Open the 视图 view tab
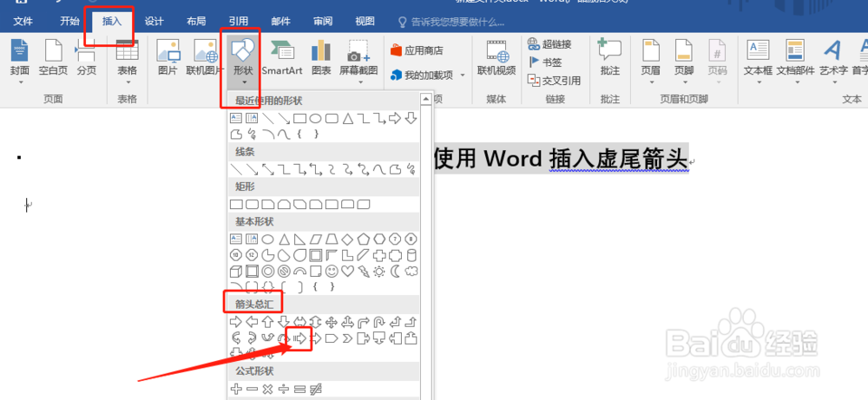 coord(365,22)
